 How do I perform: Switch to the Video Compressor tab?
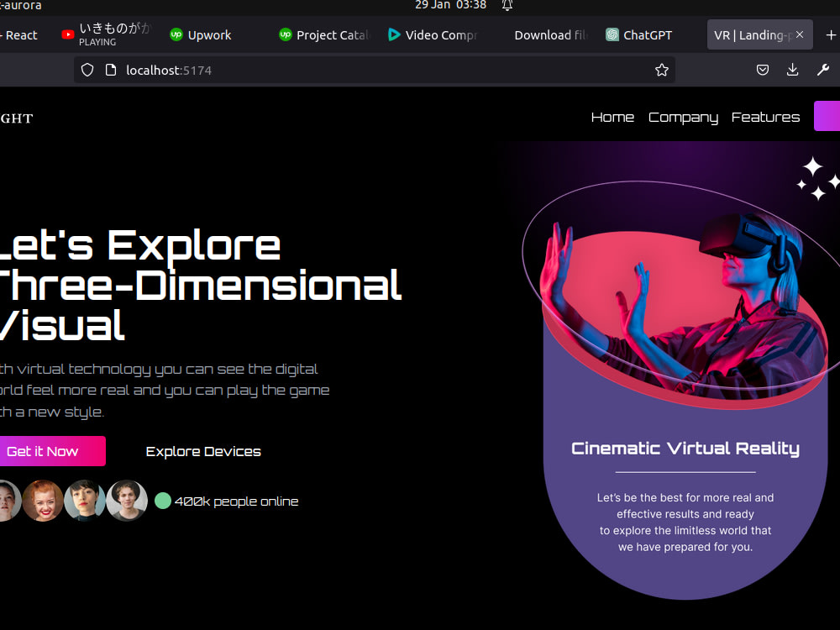(433, 34)
